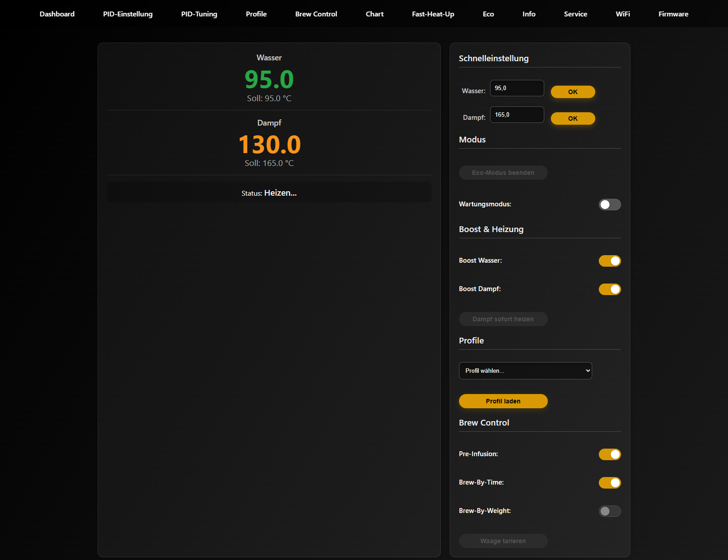The width and height of the screenshot is (728, 560).
Task: Enable the Brew-By-Weight toggle
Action: click(609, 511)
